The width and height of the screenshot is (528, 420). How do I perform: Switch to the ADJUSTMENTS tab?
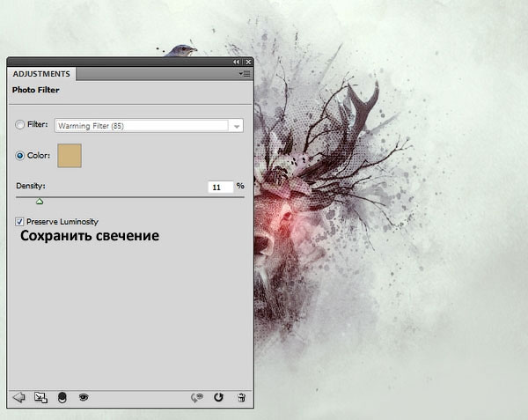click(41, 74)
